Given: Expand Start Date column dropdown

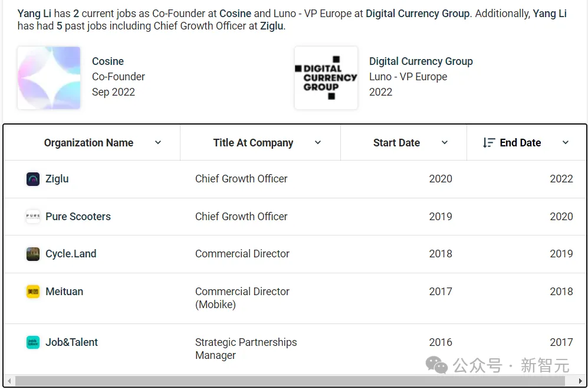Looking at the screenshot, I should pos(445,143).
